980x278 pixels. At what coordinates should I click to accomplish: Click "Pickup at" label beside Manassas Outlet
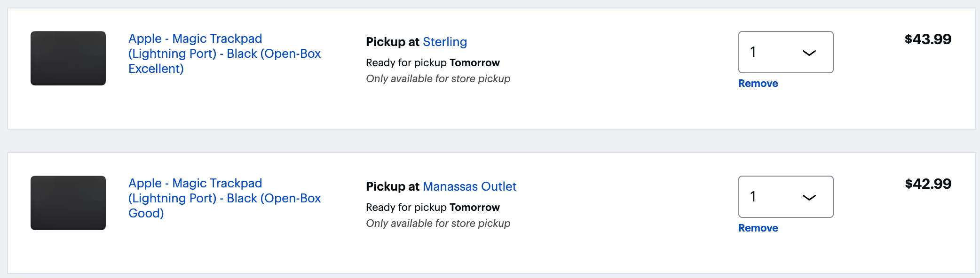coord(392,186)
